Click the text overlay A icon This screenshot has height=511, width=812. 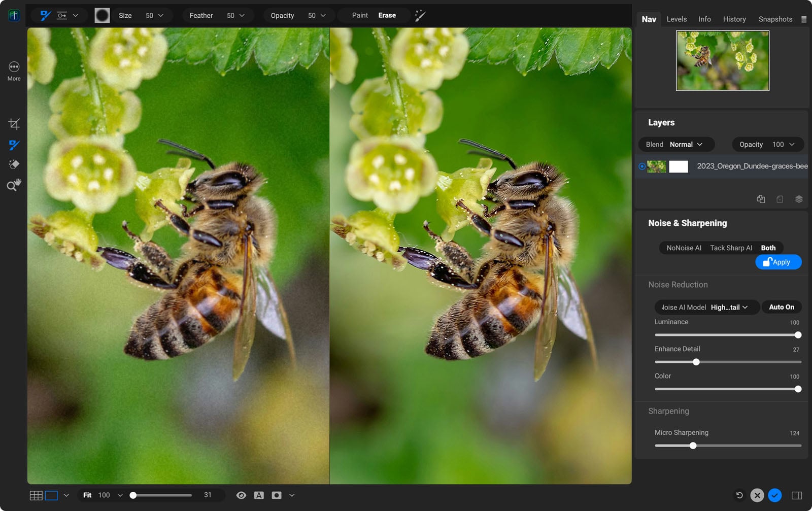(259, 495)
